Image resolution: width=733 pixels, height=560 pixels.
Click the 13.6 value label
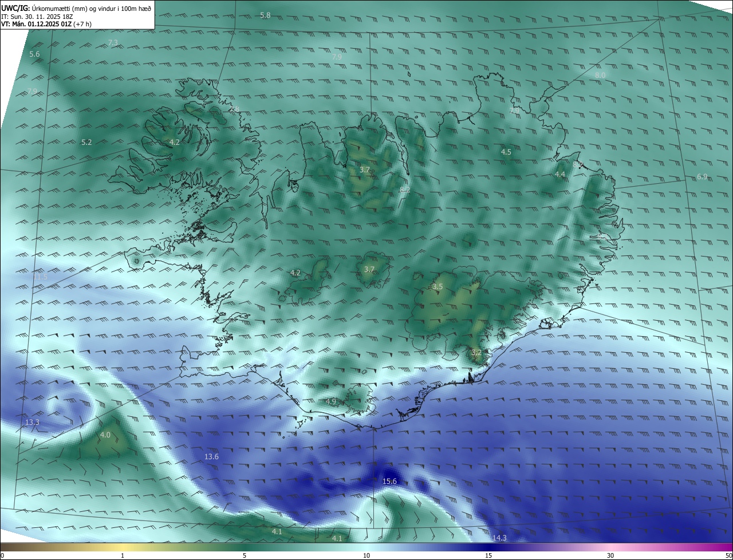[211, 457]
